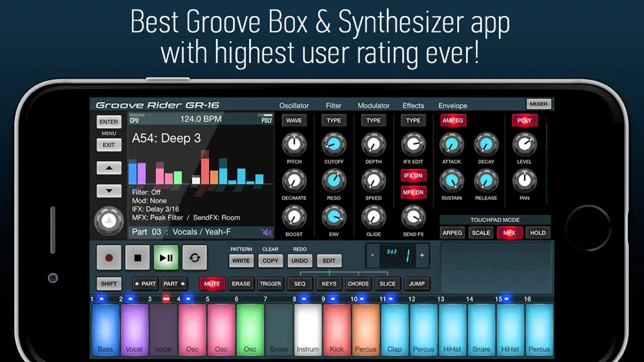Click the loop cycle icon button
Viewport: 644px width, 362px height.
point(195,258)
